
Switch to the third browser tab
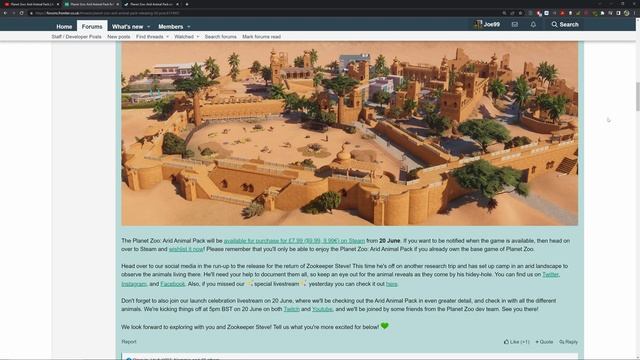point(150,4)
